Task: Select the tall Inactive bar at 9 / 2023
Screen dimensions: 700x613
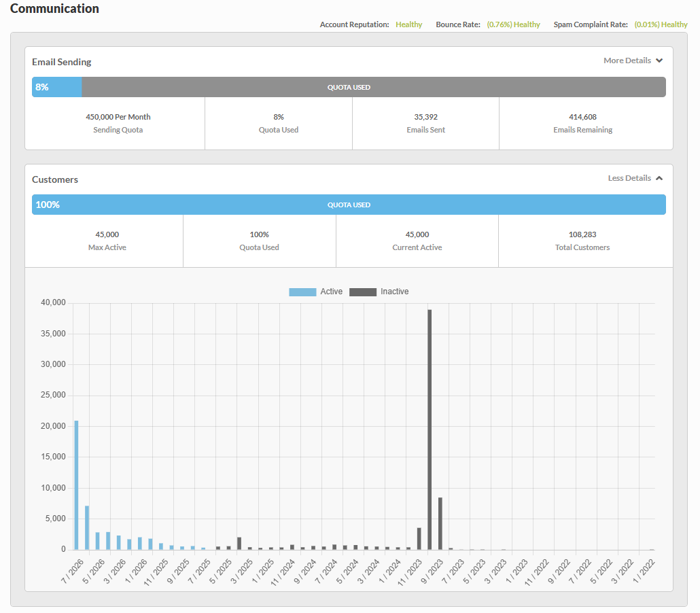Action: pyautogui.click(x=430, y=430)
